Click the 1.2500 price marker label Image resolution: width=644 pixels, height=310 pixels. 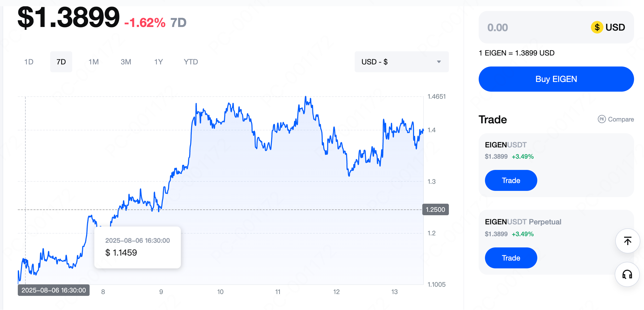coord(436,209)
